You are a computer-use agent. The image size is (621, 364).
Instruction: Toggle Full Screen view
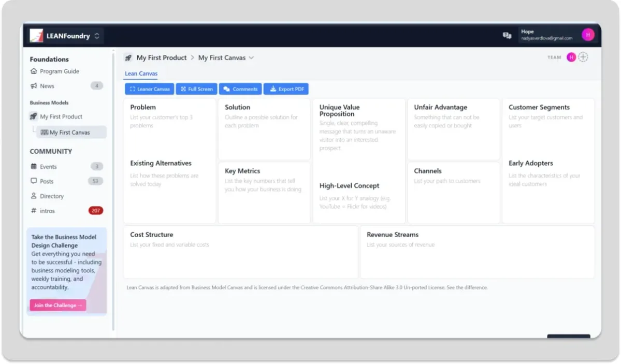click(196, 89)
